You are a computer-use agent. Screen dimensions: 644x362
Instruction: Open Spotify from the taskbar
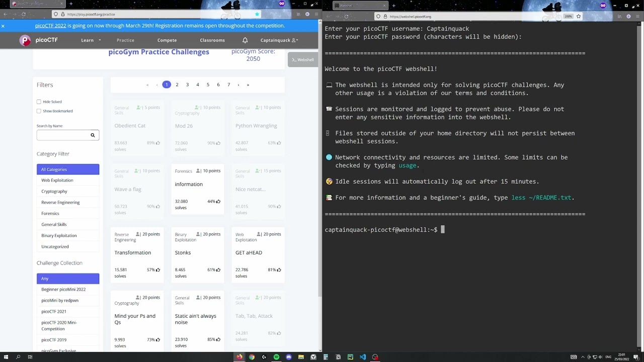pos(276,357)
